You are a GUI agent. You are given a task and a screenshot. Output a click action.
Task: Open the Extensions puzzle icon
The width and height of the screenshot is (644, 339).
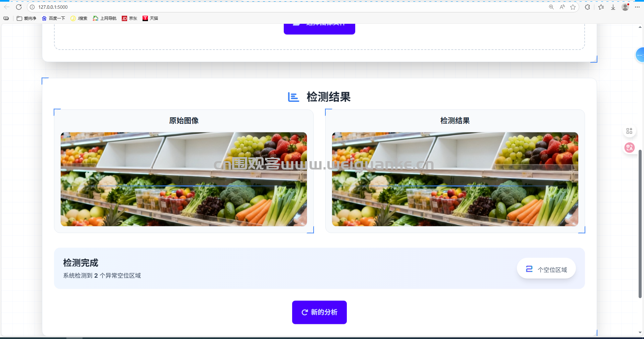coord(587,7)
